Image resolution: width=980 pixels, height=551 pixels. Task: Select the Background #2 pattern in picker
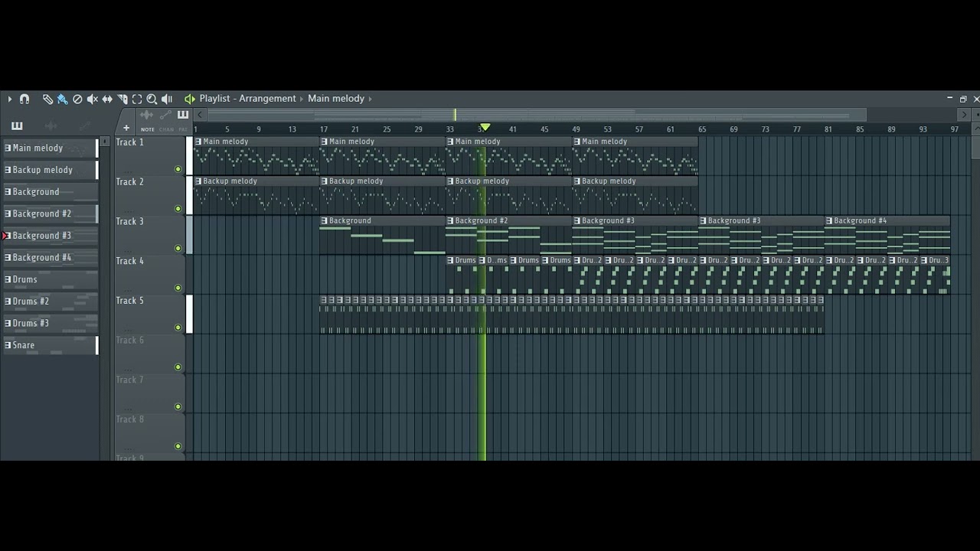click(51, 214)
